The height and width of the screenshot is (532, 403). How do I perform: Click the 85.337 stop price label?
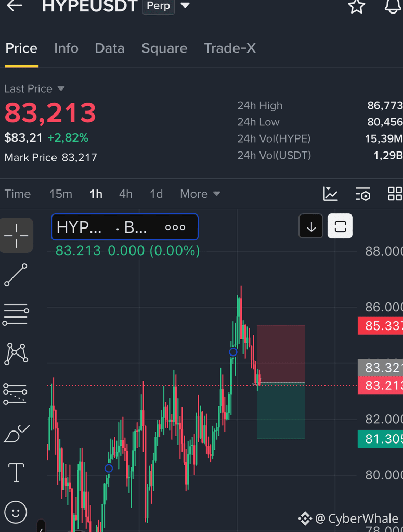coord(380,326)
